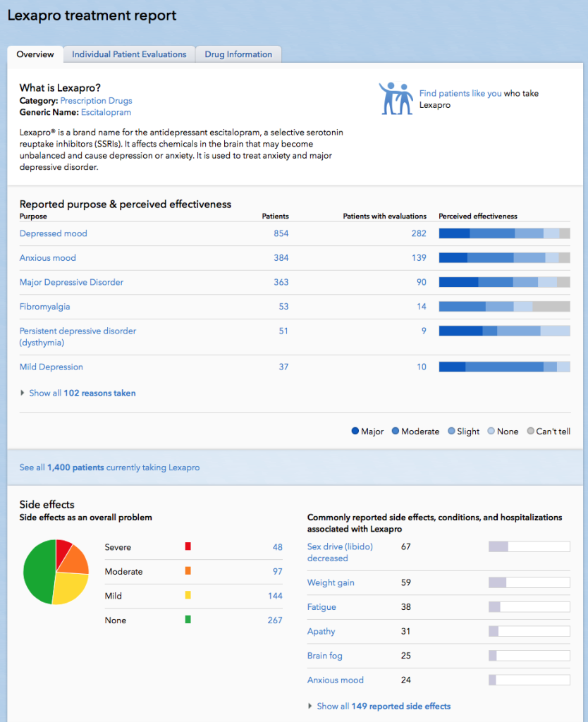Open the Depressed mood purpose
The width and height of the screenshot is (588, 722).
(53, 233)
